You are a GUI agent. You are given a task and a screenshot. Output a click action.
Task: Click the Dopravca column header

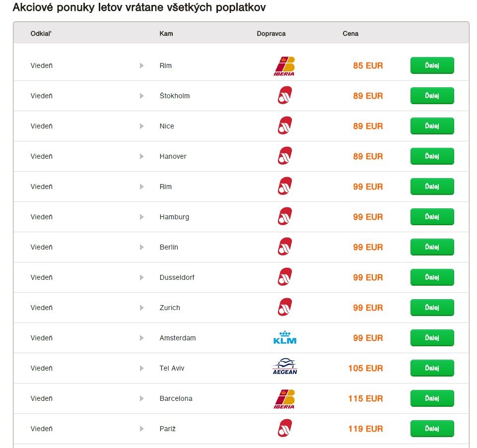tap(271, 33)
